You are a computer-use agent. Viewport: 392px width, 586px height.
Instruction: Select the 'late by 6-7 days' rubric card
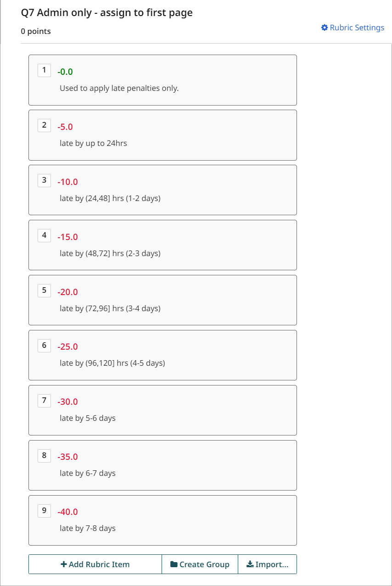point(162,465)
